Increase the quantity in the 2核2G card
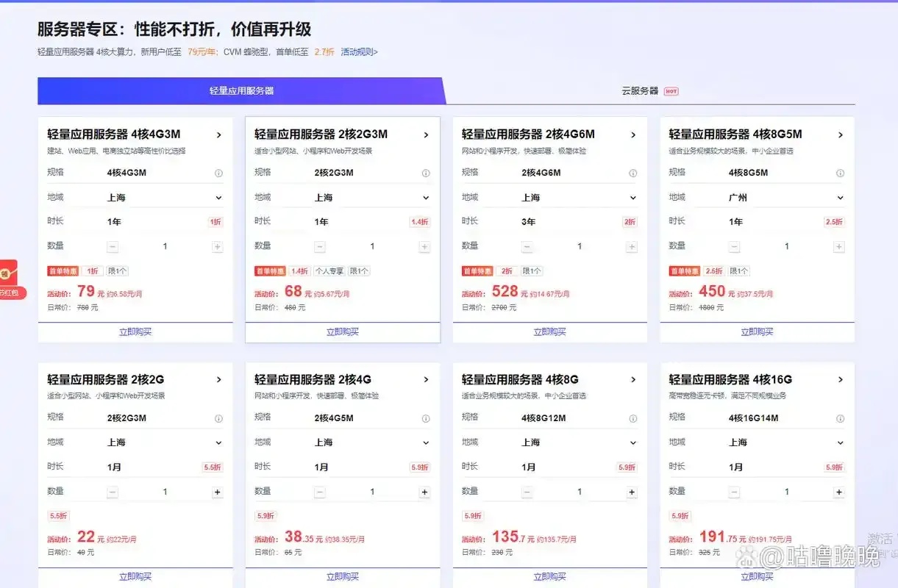This screenshot has width=898, height=588. point(218,492)
